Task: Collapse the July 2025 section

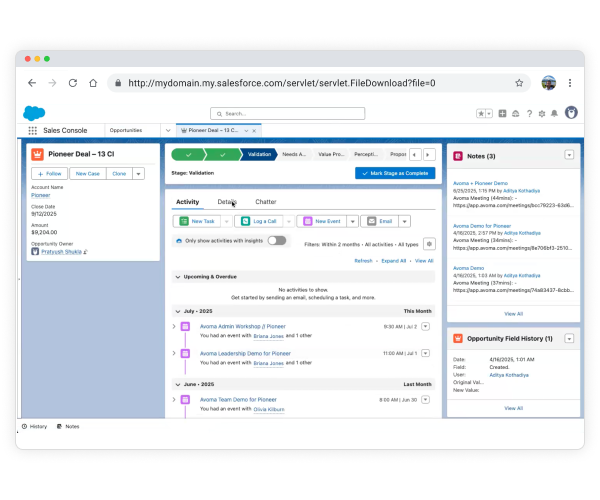Action: [x=178, y=311]
